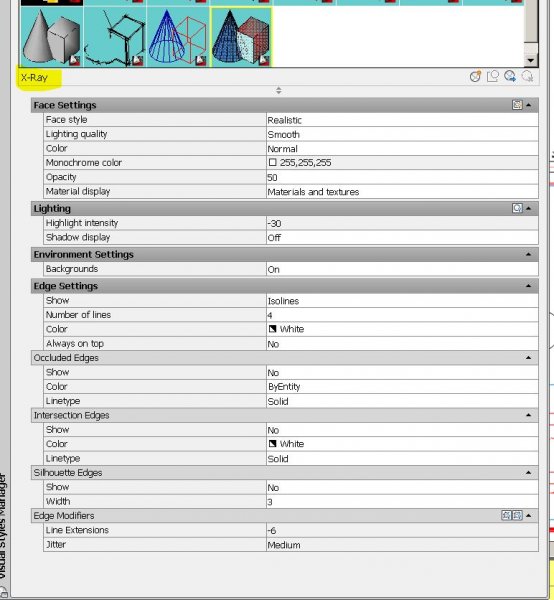Edit the Opacity value 50
The width and height of the screenshot is (554, 600).
tap(402, 178)
